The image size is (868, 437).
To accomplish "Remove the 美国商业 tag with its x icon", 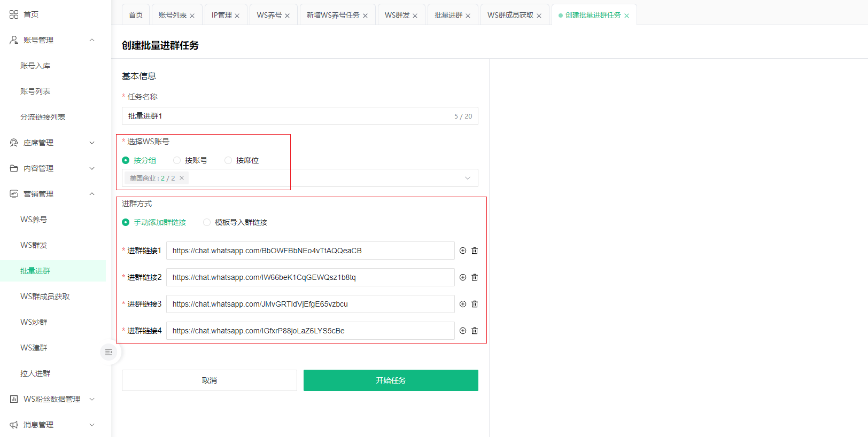I will 182,178.
